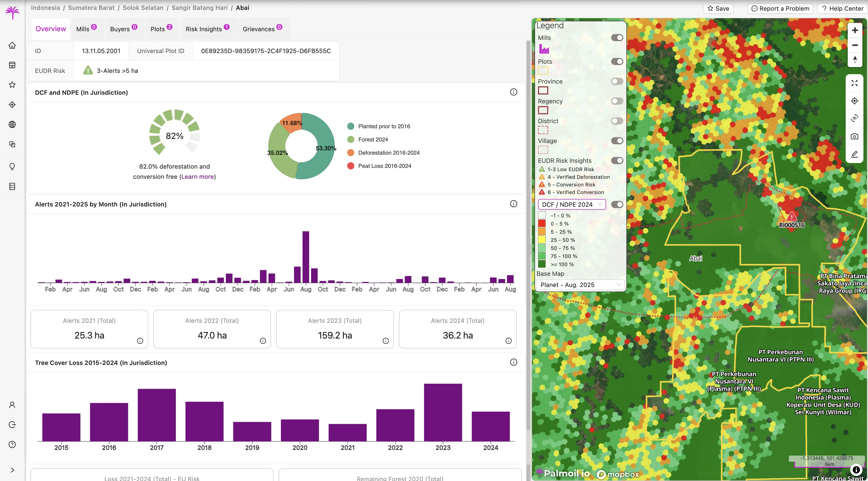Image resolution: width=868 pixels, height=481 pixels.
Task: Change the Base Map from Planet - Aug. 2025
Action: (x=580, y=284)
